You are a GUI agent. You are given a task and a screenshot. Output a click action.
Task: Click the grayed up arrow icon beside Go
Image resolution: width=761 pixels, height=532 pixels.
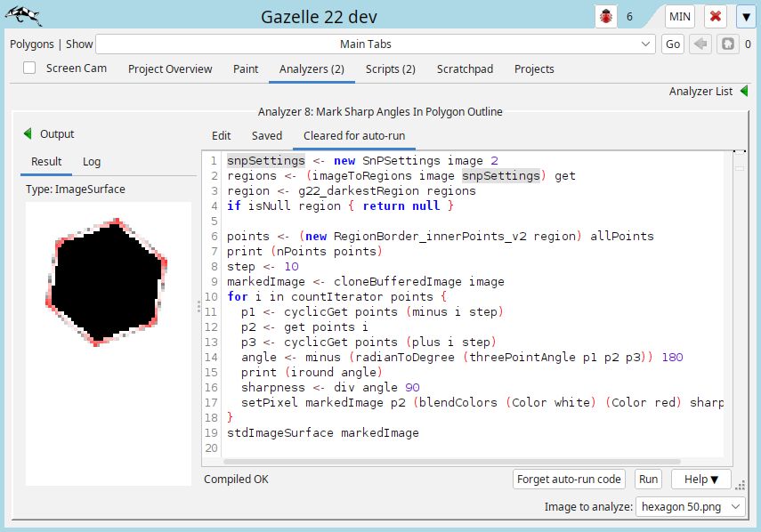coord(727,44)
